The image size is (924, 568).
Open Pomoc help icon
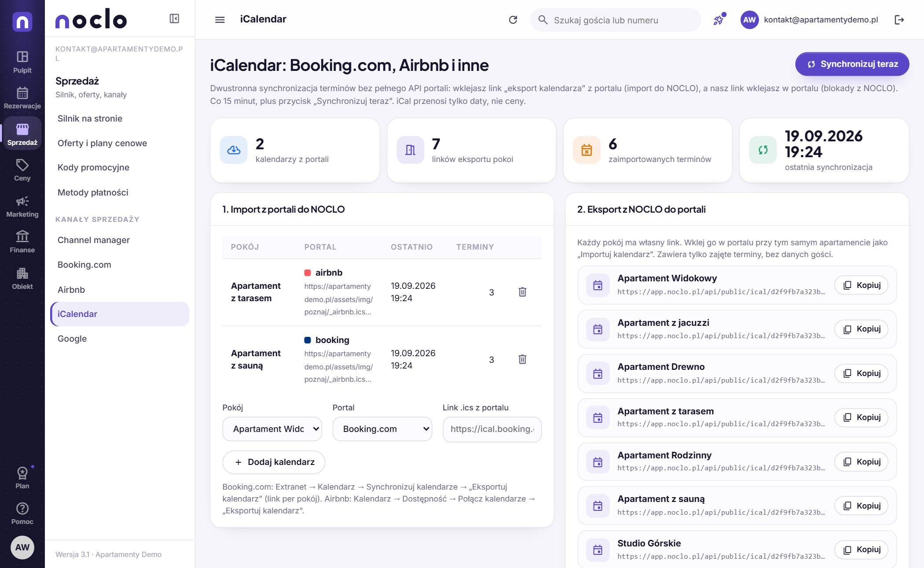(22, 513)
